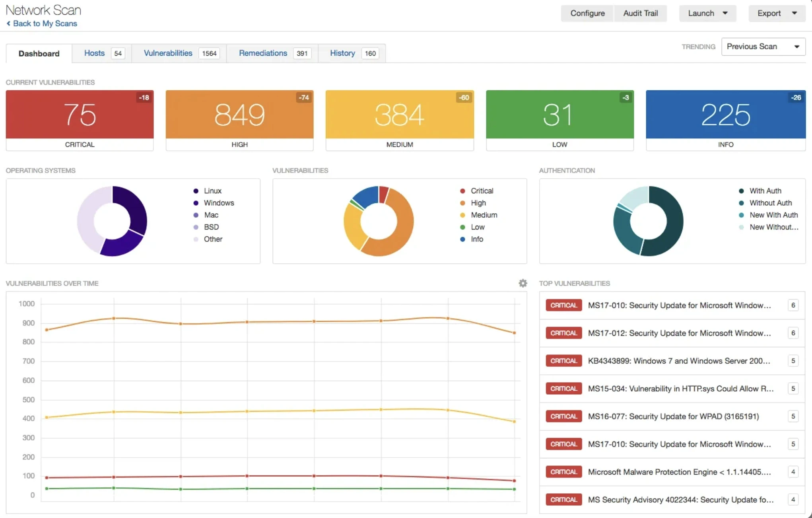This screenshot has height=518, width=812.
Task: Click the Windows legend dot under Operating Systems
Action: pyautogui.click(x=196, y=203)
